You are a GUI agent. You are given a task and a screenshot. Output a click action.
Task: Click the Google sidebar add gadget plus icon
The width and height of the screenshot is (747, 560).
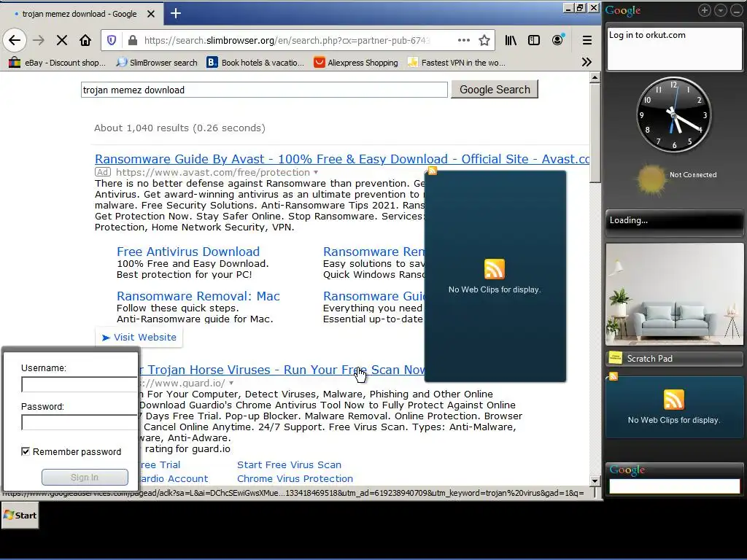point(704,10)
